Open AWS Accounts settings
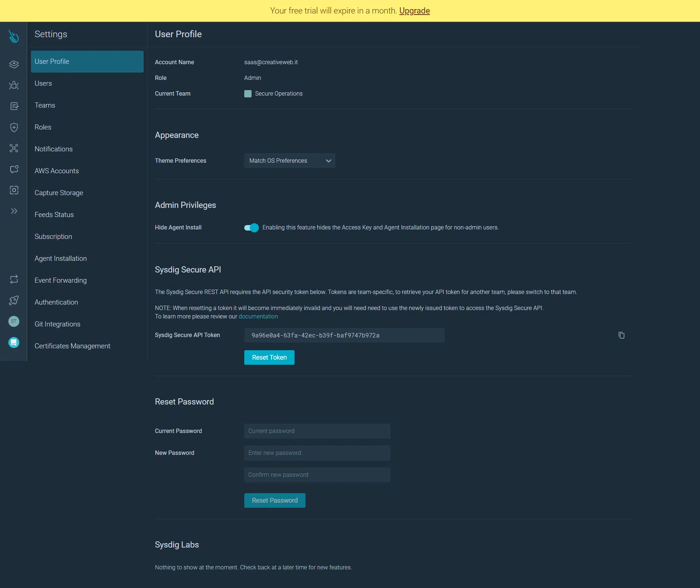This screenshot has width=700, height=588. coord(87,171)
